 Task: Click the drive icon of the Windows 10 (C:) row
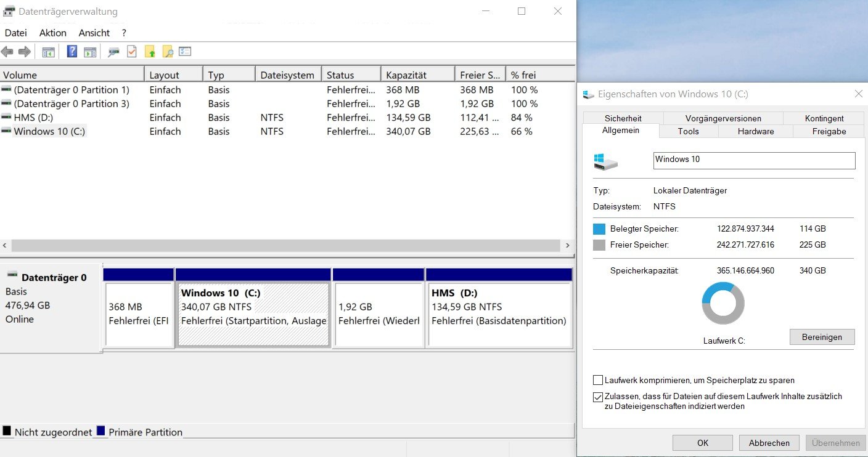click(x=6, y=131)
